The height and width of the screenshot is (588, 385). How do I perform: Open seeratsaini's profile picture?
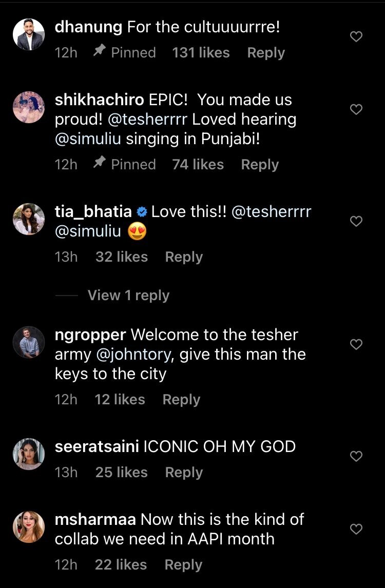tap(29, 454)
